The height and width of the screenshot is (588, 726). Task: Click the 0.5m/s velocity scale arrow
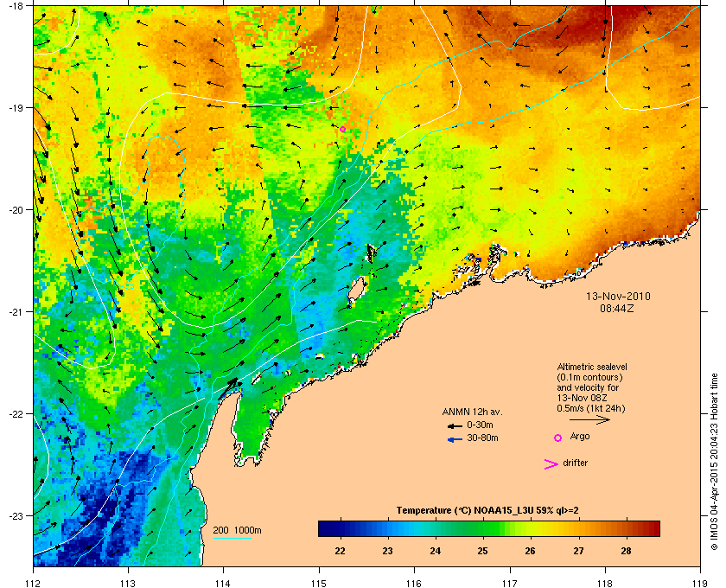coord(589,420)
